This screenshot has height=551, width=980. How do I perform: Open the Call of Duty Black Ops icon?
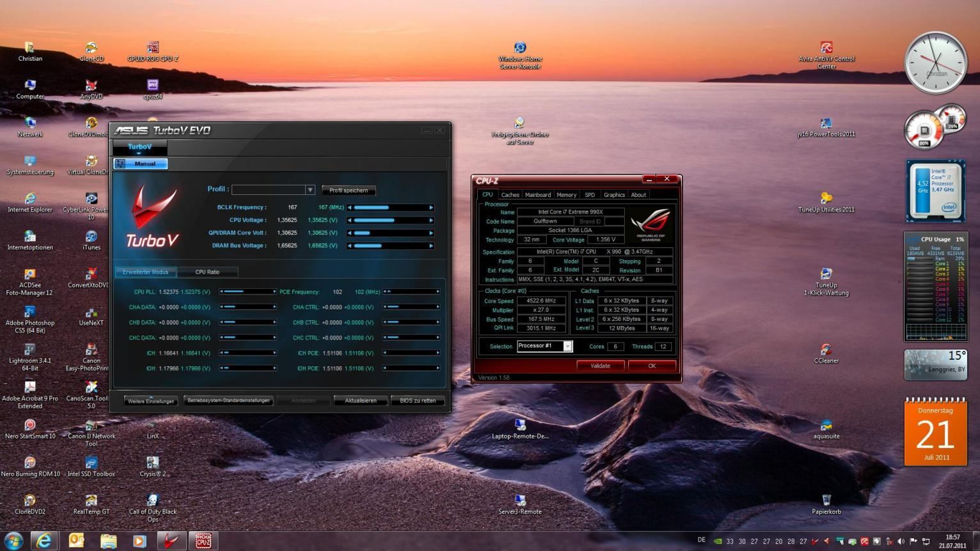pyautogui.click(x=152, y=508)
